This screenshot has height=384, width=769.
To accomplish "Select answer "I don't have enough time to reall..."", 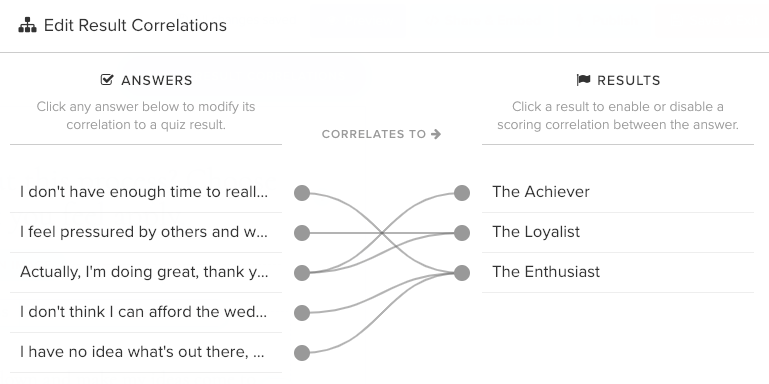I will tap(146, 192).
